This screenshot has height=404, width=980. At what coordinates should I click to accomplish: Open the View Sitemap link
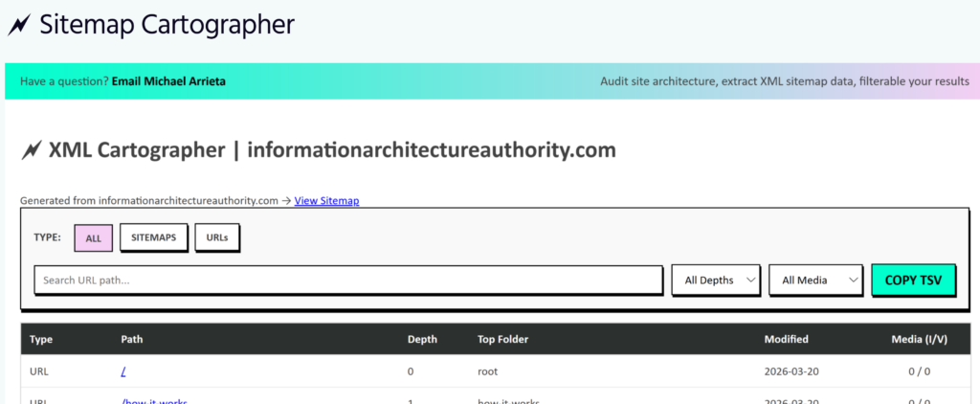click(x=327, y=201)
